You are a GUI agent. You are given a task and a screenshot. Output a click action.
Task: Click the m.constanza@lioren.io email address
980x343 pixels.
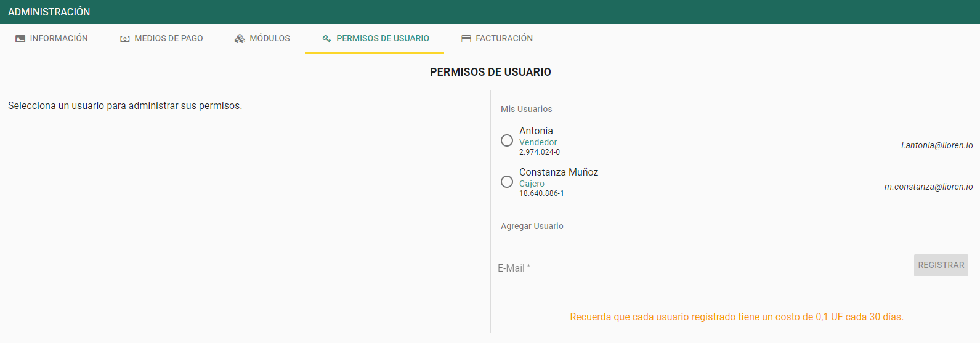929,187
